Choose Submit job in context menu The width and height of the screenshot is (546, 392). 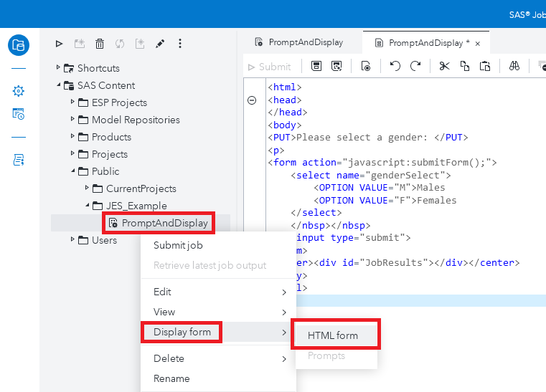point(178,245)
